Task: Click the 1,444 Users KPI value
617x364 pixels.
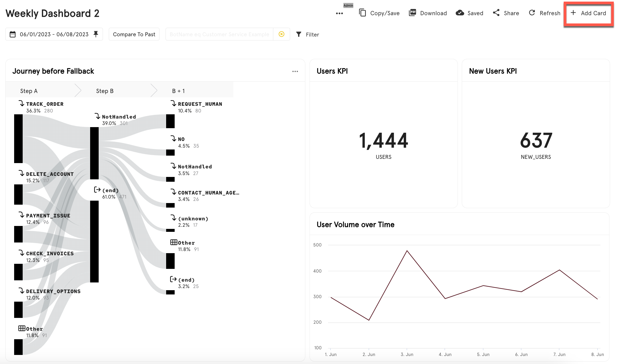Action: click(383, 140)
